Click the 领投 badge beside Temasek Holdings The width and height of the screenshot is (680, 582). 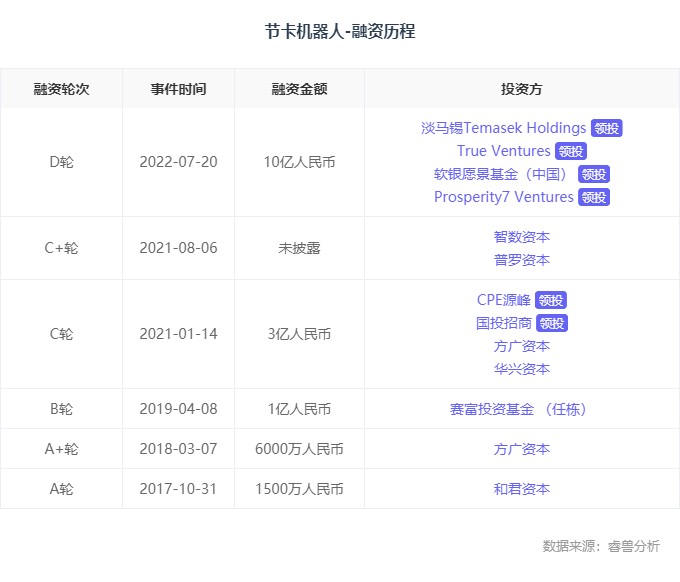606,128
